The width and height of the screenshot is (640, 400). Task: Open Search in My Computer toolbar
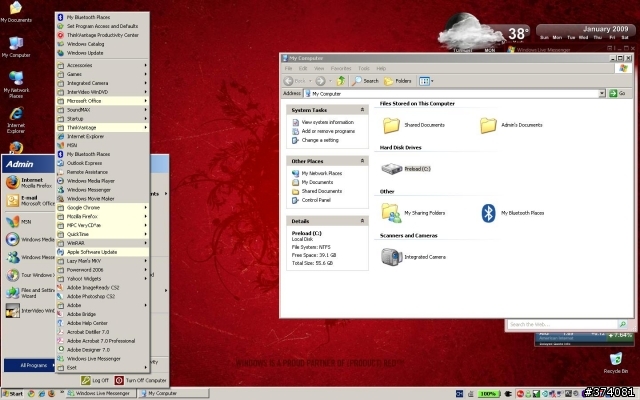coord(366,81)
